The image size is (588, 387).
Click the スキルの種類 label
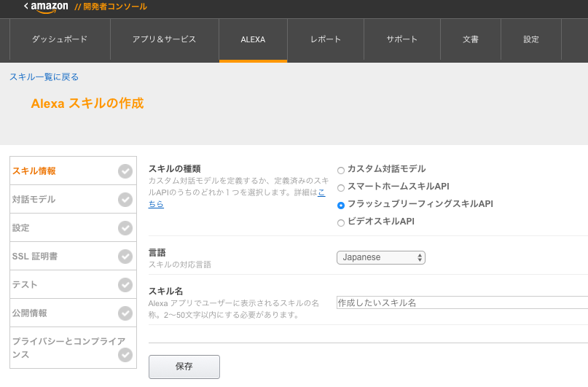coord(175,169)
